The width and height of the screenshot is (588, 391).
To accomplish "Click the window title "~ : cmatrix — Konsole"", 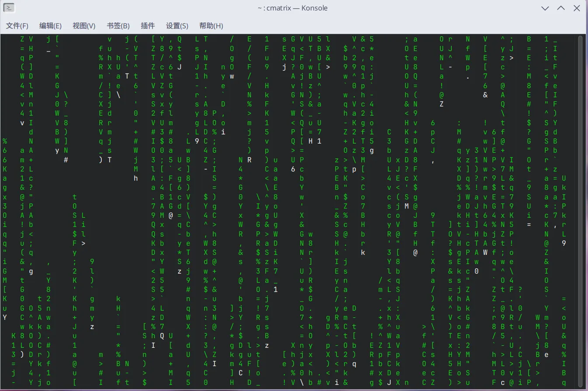I will click(293, 8).
